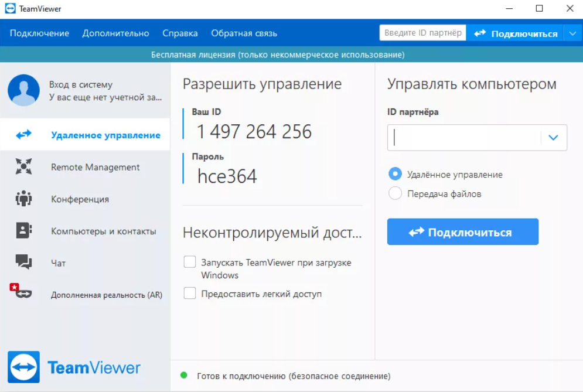
Task: Open the Обратная связь menu
Action: click(x=244, y=33)
